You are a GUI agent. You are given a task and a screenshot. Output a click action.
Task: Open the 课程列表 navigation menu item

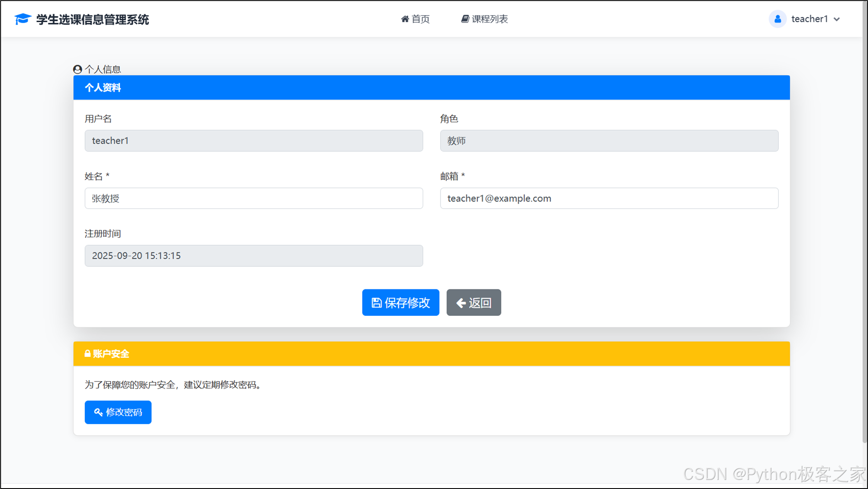tap(489, 19)
